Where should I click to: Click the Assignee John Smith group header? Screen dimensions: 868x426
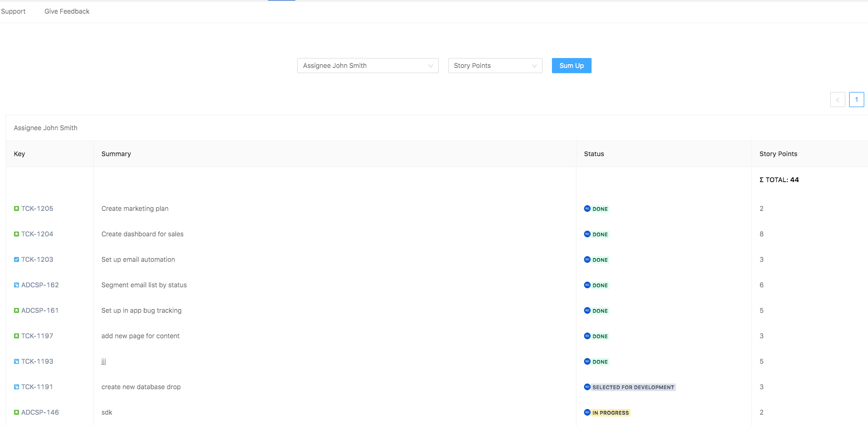[x=46, y=128]
